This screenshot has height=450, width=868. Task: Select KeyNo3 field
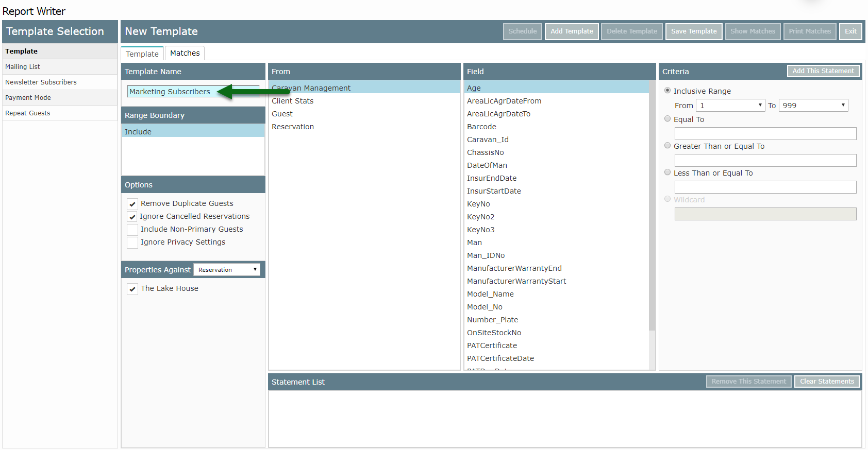[x=556, y=230]
